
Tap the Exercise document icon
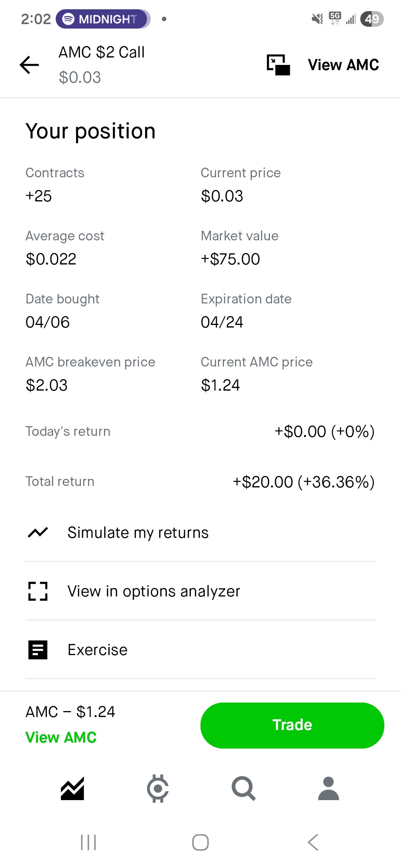[38, 650]
